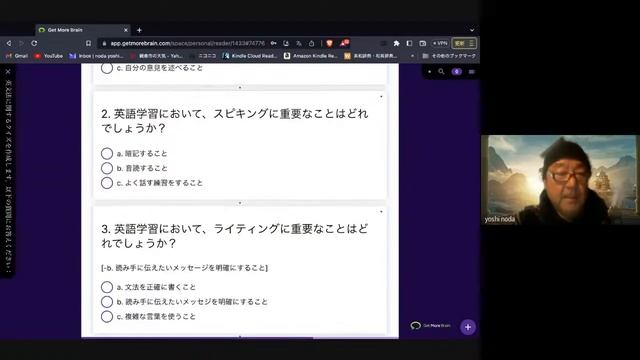Open the Kindle Cloud Reader bookmark
640x360 pixels.
coord(250,56)
